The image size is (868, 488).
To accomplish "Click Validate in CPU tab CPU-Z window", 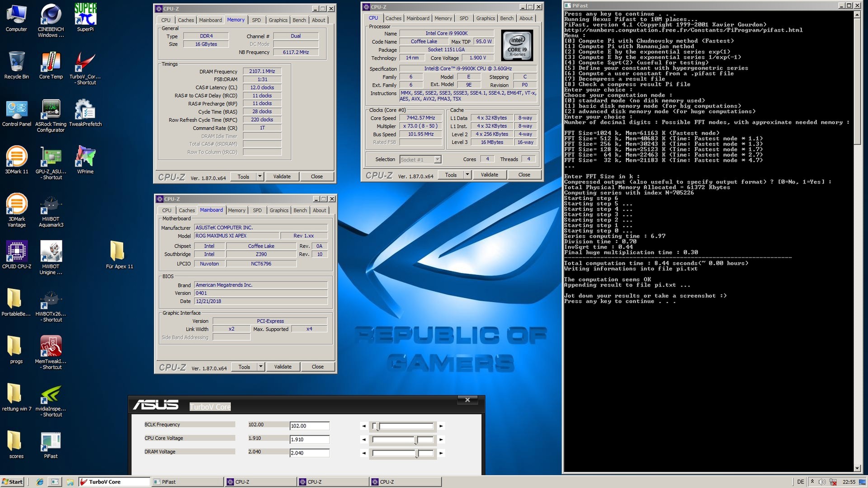I will coord(490,175).
